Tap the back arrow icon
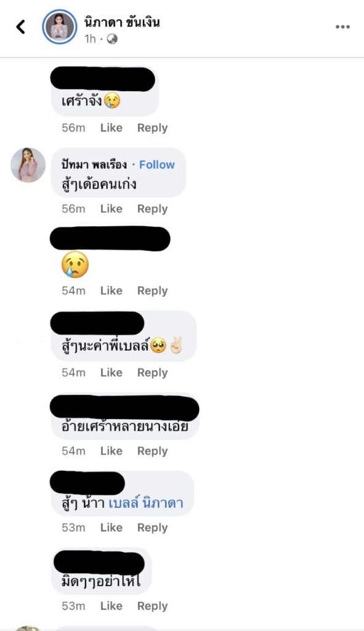This screenshot has height=631, width=364. [x=20, y=27]
